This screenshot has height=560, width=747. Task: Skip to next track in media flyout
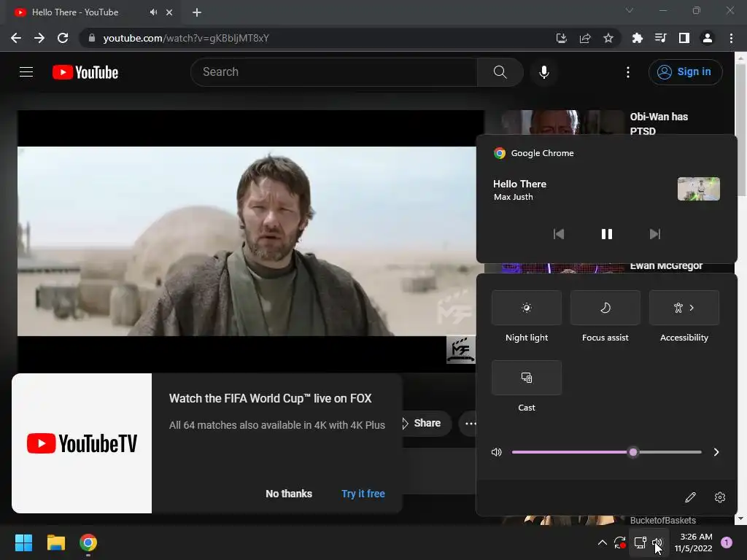[655, 234]
